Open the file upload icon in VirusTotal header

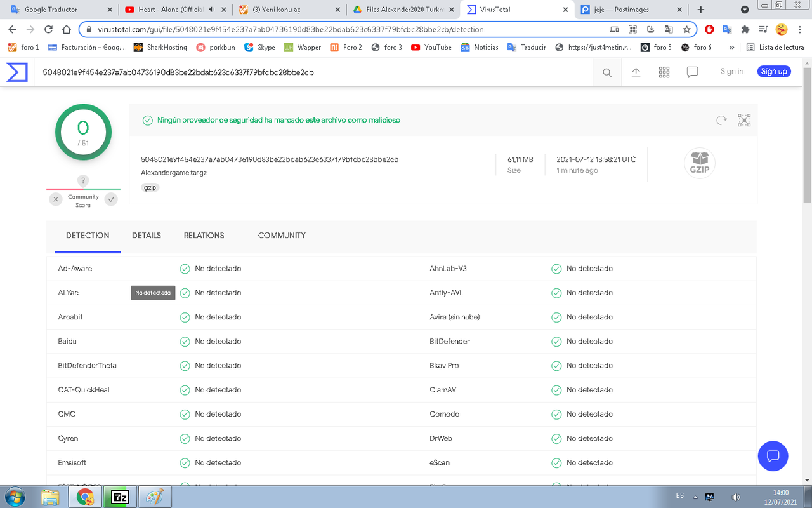tap(636, 72)
